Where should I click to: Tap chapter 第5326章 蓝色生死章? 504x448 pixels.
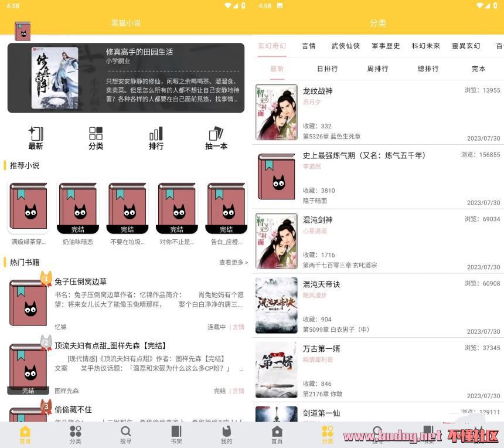pos(332,137)
